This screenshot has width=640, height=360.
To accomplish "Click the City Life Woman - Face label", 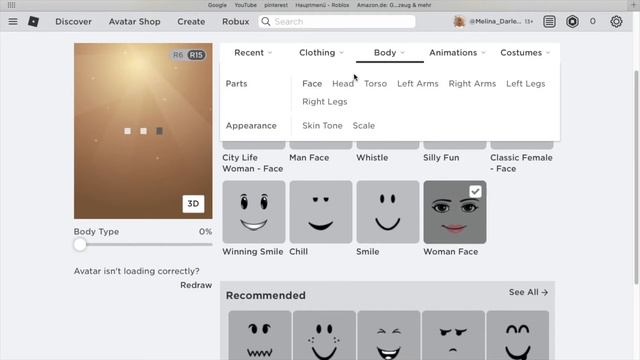I will click(x=253, y=163).
